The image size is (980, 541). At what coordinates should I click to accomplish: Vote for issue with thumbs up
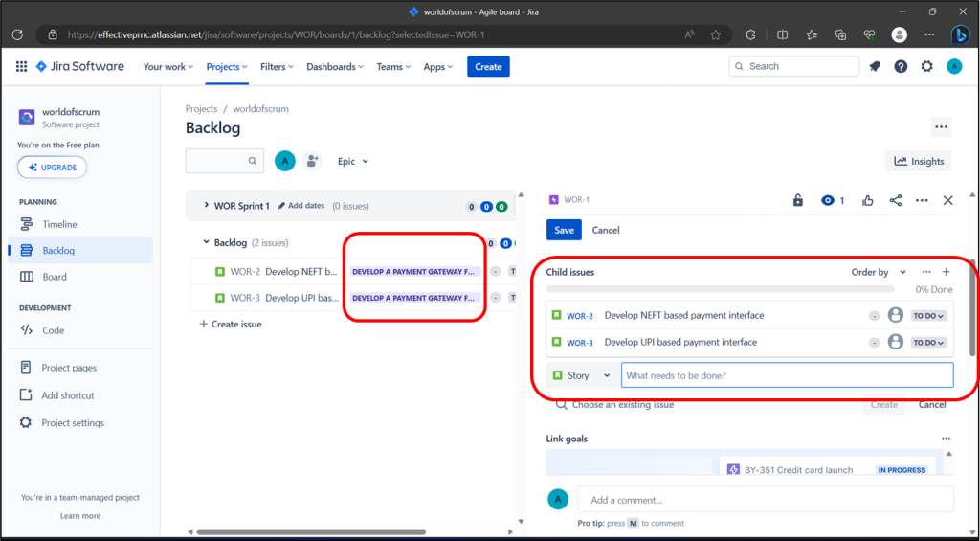click(x=867, y=200)
